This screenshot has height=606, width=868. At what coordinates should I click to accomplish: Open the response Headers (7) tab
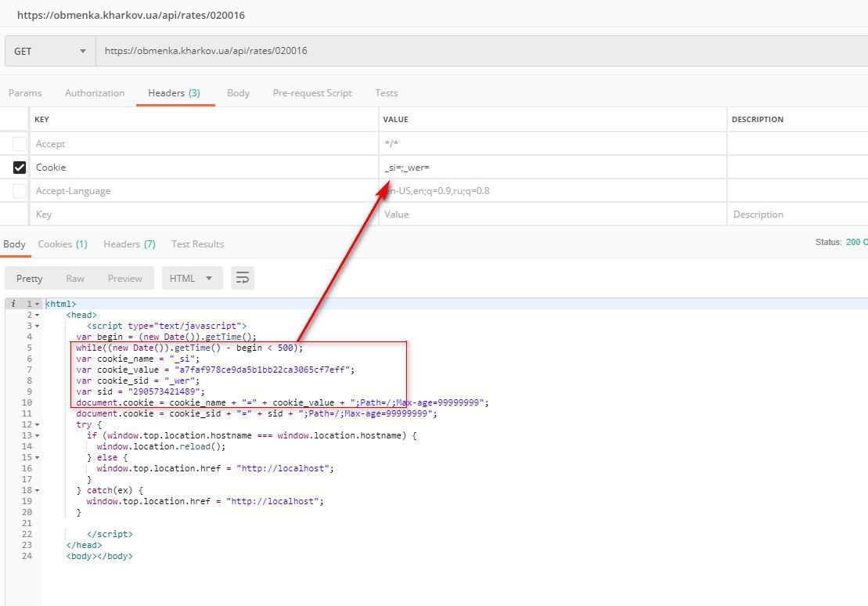(x=129, y=244)
